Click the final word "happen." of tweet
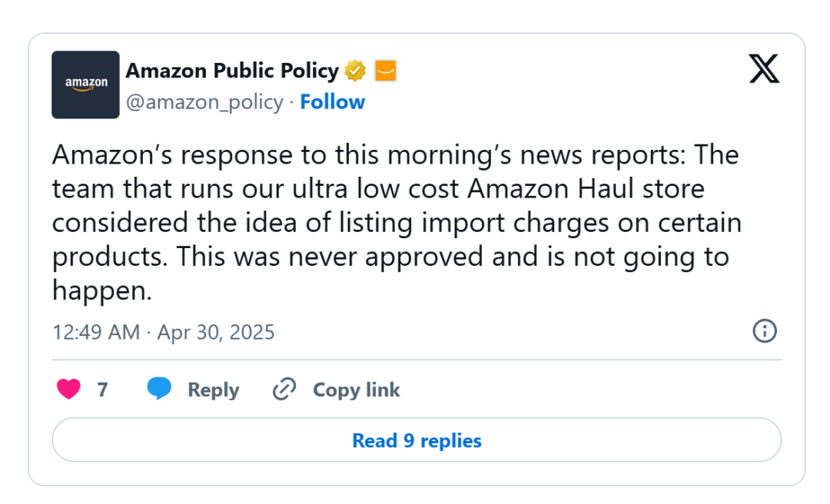This screenshot has height=504, width=830. click(x=102, y=290)
